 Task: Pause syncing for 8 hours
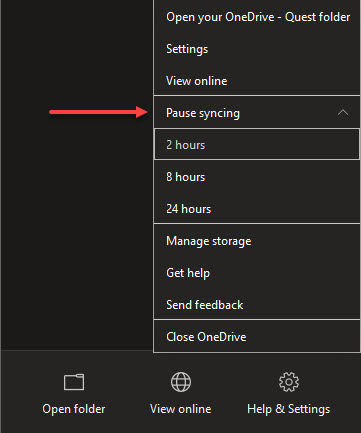click(x=257, y=177)
